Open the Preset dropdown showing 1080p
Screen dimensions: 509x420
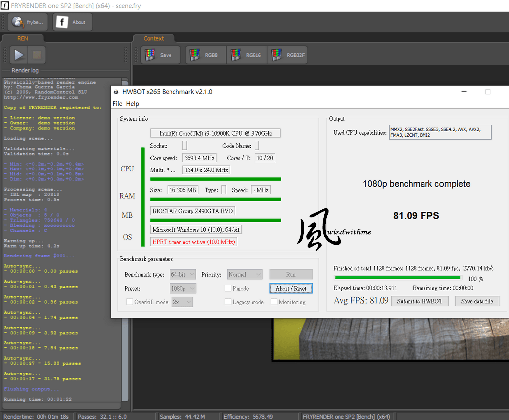tap(182, 288)
